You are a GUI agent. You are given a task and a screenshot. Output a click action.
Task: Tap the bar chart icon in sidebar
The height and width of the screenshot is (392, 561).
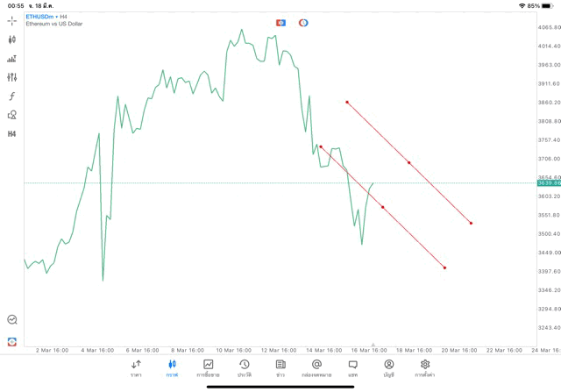[x=11, y=59]
